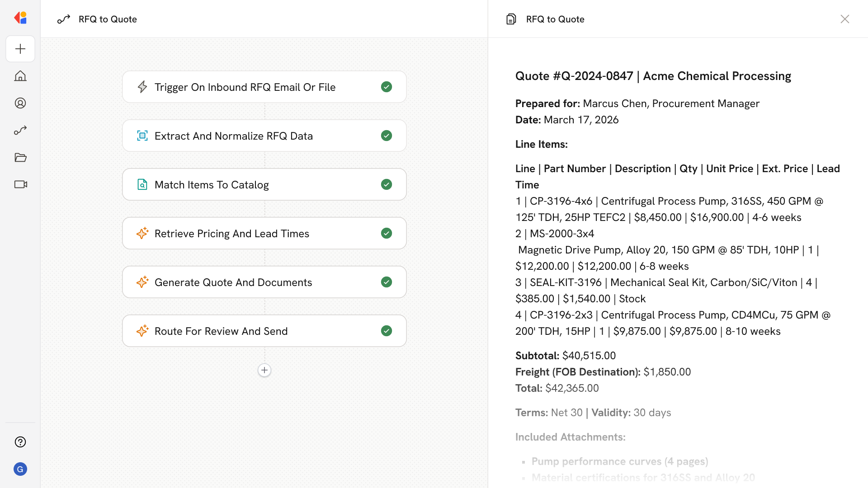This screenshot has width=868, height=488.
Task: Add a new step below the workflow
Action: click(x=264, y=370)
